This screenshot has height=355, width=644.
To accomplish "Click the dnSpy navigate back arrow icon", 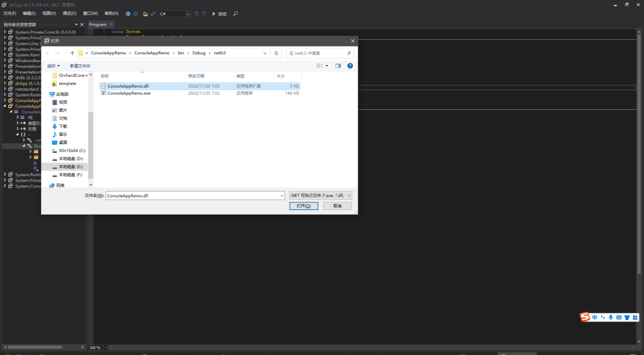I will tap(128, 14).
